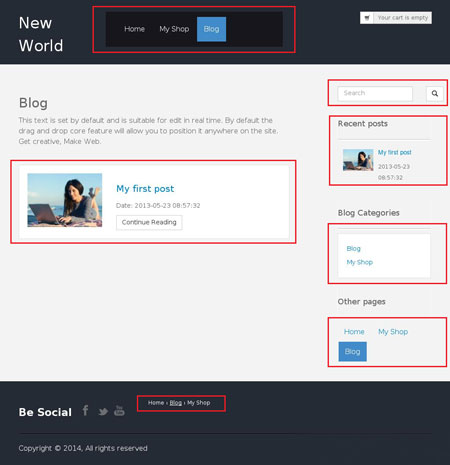Click the YouTube icon in footer
Viewport: 450px width, 465px height.
coord(119,410)
